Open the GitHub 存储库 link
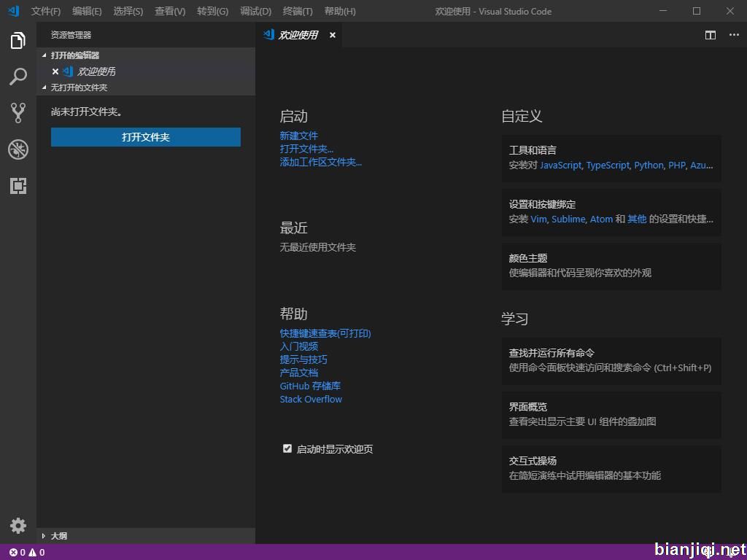This screenshot has height=560, width=747. pyautogui.click(x=310, y=386)
